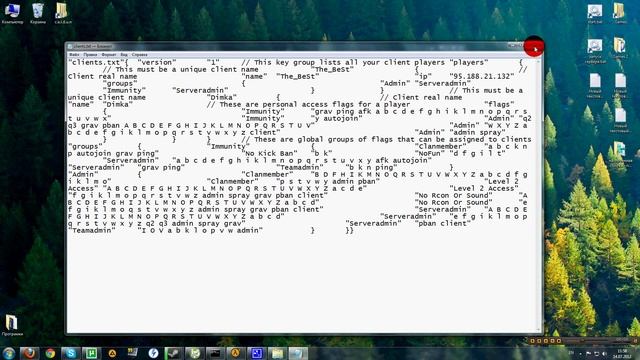Viewport: 640px width, 360px height.
Task: Click the blue lightning-bolt taskbar icon
Action: tap(153, 353)
